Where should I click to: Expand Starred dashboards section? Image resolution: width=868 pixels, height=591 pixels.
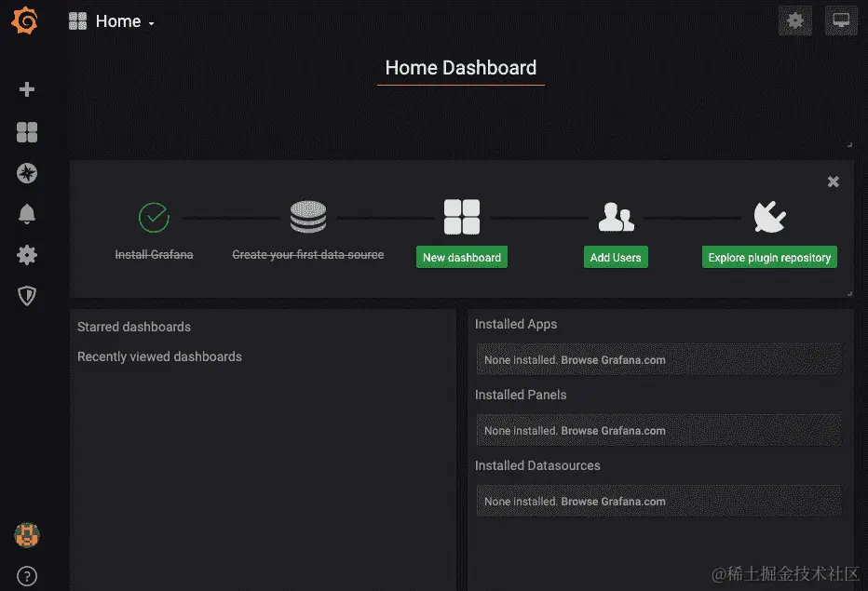point(133,327)
